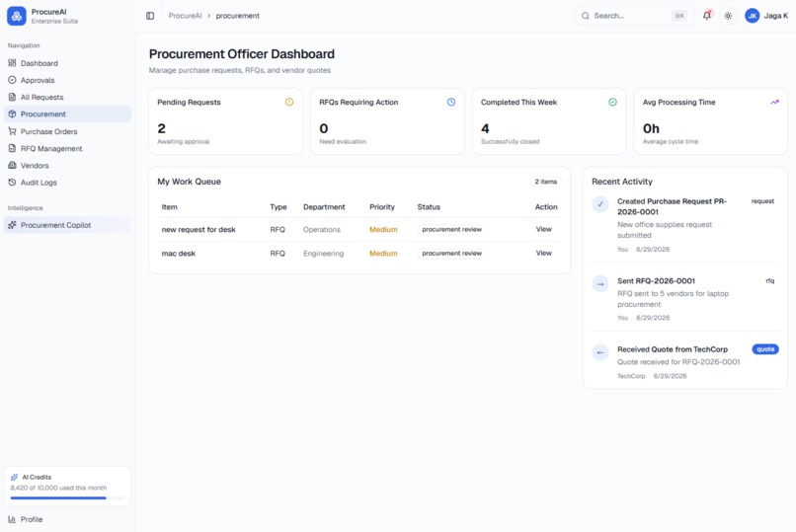
Task: Click procurement review status in mac desk row
Action: point(451,253)
